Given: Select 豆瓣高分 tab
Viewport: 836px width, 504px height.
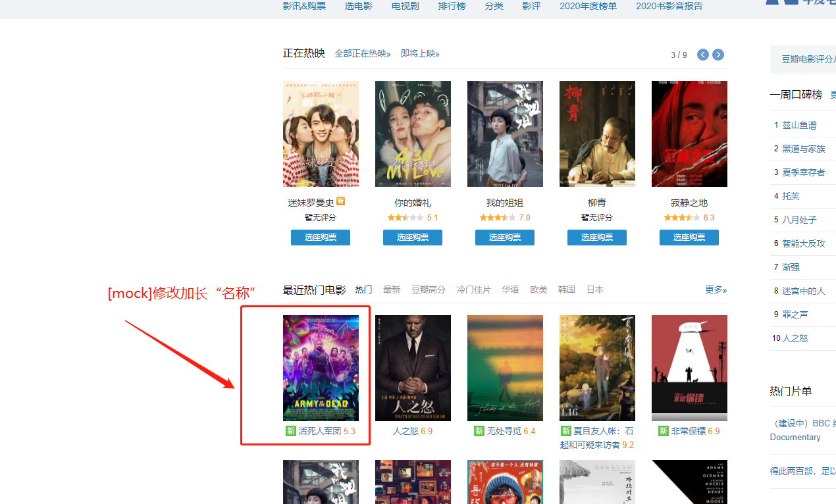Looking at the screenshot, I should [x=429, y=290].
